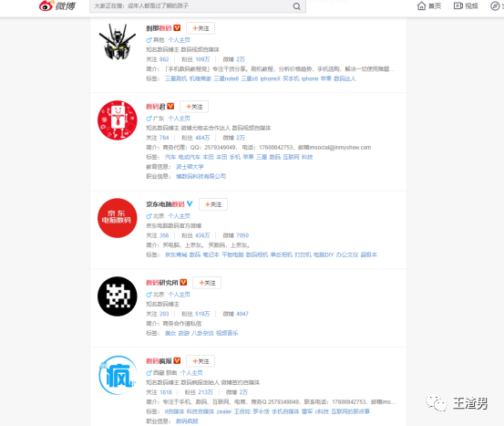This screenshot has height=426, width=504.
Task: Click the male gender icon under 数码研究所
Action: click(149, 295)
